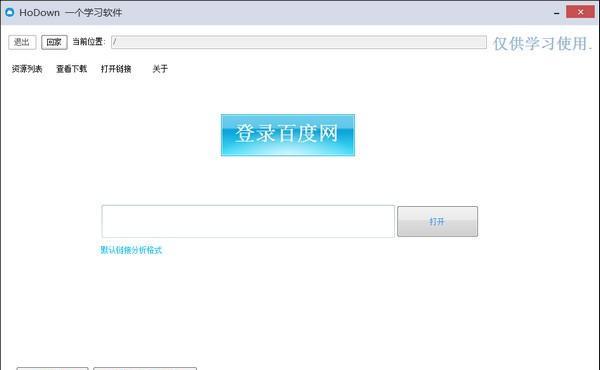Open the 资源列表 tab
The width and height of the screenshot is (600, 370).
27,69
